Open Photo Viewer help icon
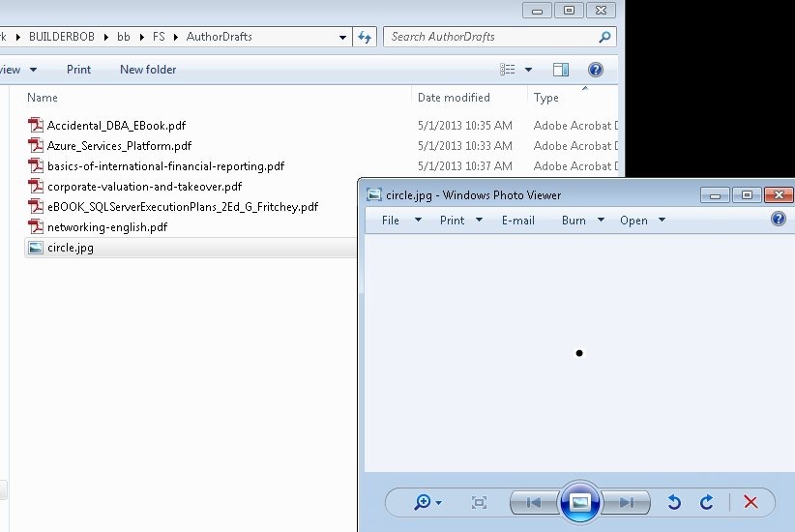The width and height of the screenshot is (795, 532). [x=780, y=220]
